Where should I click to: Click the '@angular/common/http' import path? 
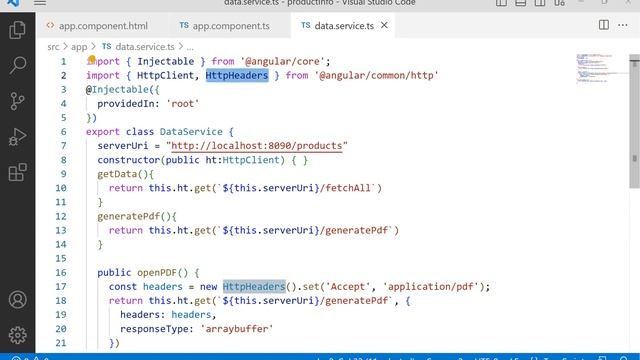tap(376, 76)
